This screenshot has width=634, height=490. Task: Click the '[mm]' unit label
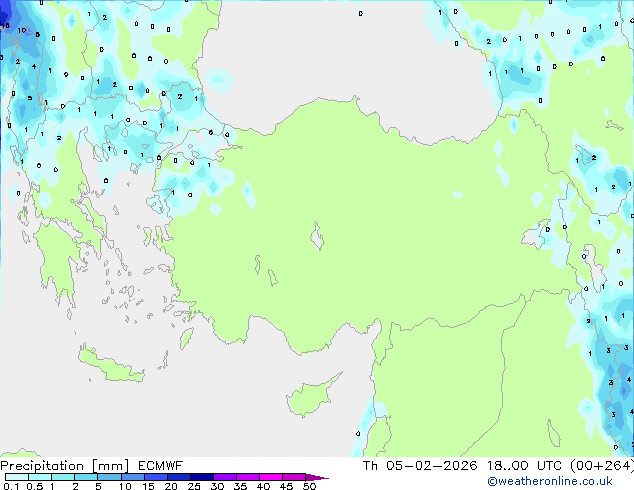coord(111,466)
